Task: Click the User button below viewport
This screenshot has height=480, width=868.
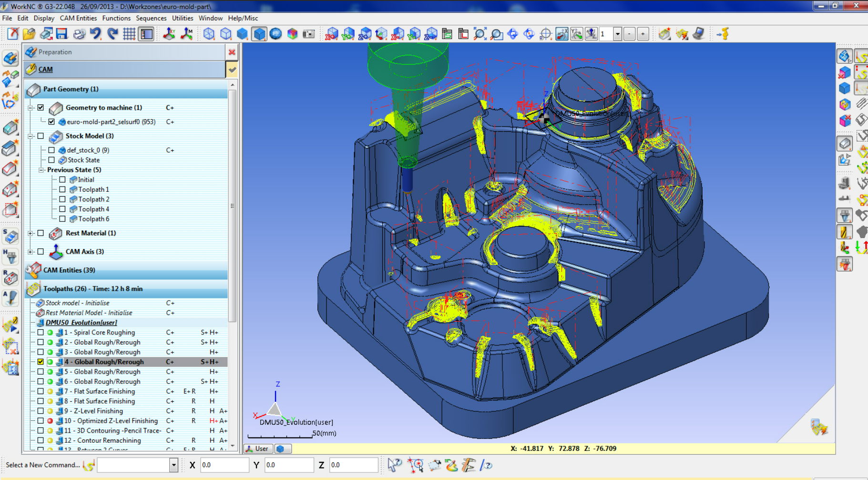Action: pos(258,449)
